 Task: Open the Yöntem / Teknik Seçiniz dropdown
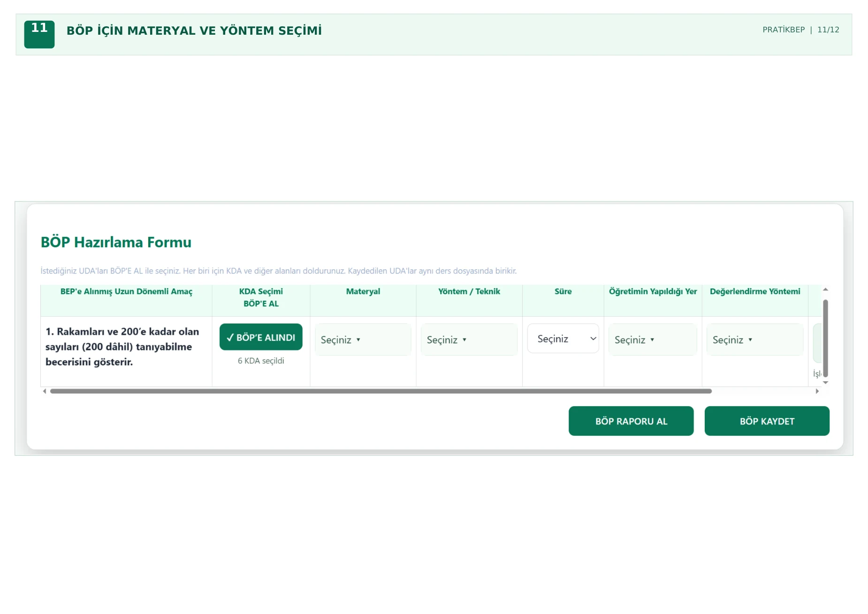(x=469, y=340)
